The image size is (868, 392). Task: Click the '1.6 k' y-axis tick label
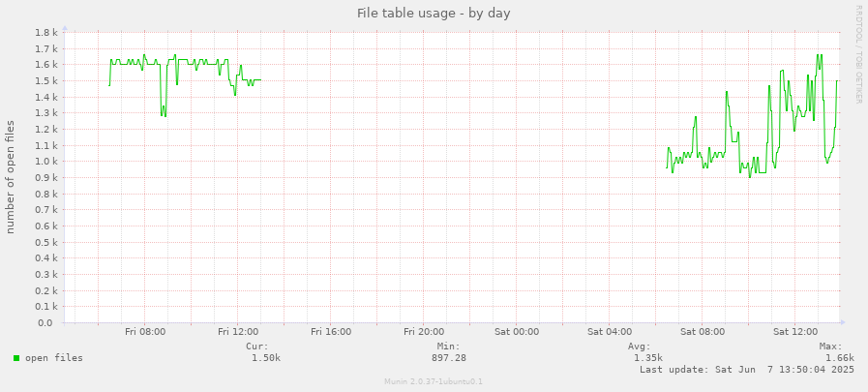coord(47,65)
